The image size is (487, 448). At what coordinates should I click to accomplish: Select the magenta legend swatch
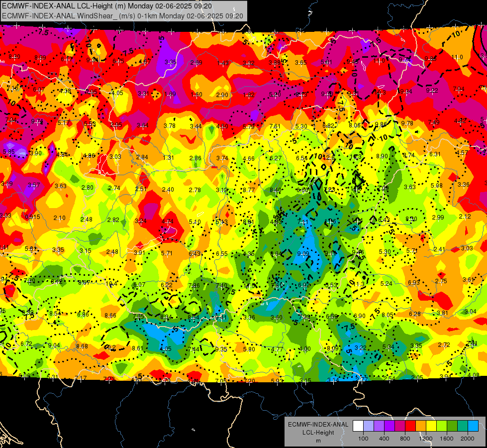point(400,426)
